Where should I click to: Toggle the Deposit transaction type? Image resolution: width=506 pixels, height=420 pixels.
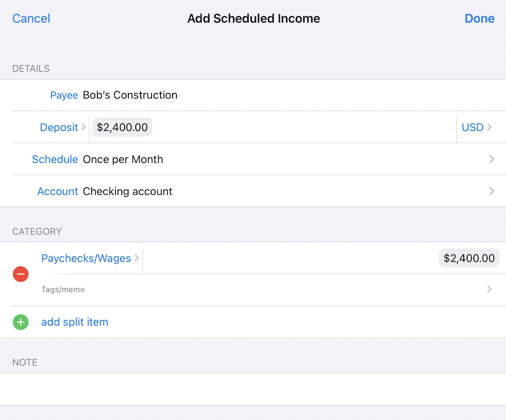pos(63,127)
